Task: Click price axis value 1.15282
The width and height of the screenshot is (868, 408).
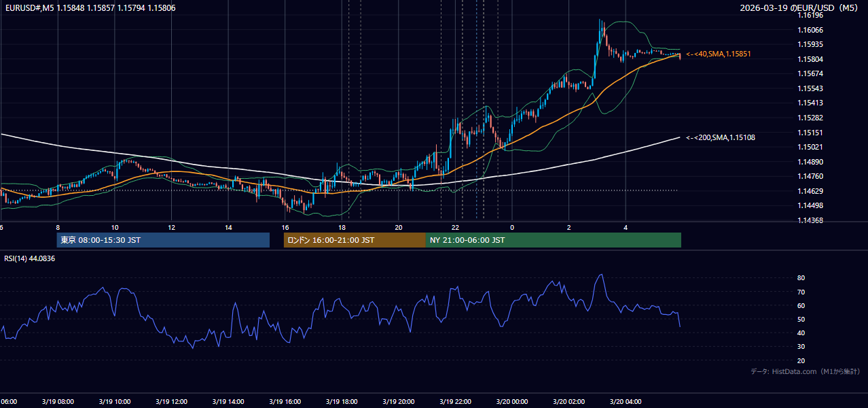Action: [810, 118]
